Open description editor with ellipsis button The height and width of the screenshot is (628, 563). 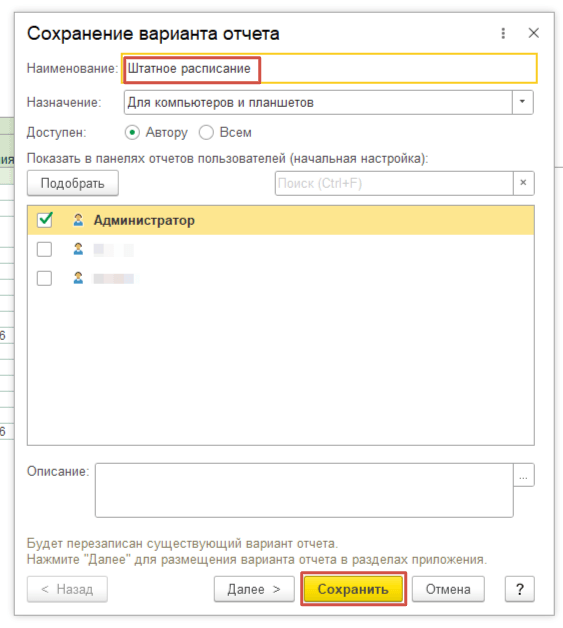[x=523, y=475]
